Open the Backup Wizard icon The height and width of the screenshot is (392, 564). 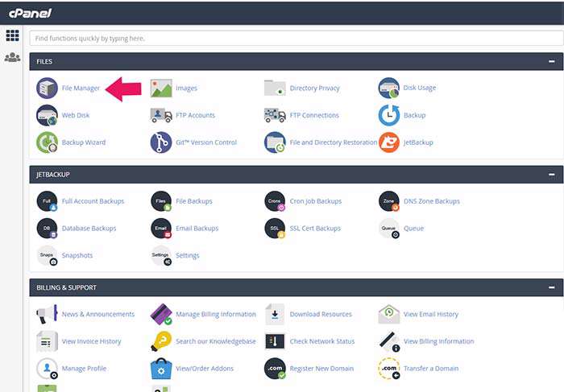(x=47, y=142)
